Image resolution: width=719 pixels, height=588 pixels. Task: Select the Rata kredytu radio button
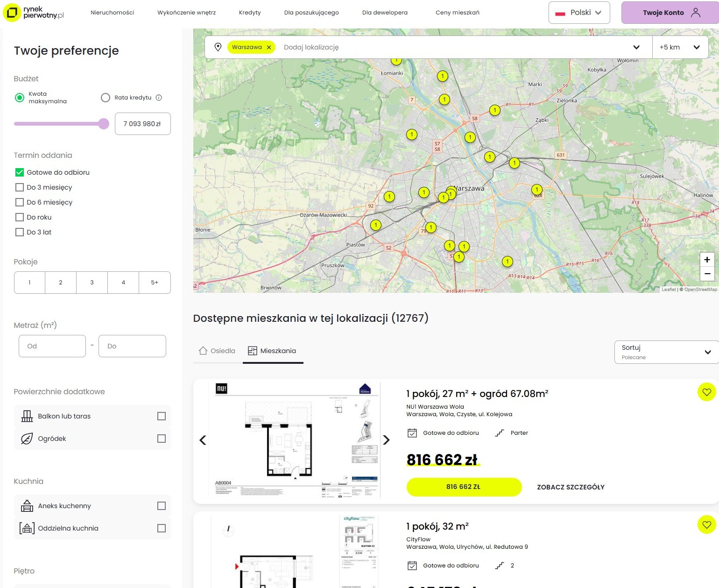click(x=105, y=97)
